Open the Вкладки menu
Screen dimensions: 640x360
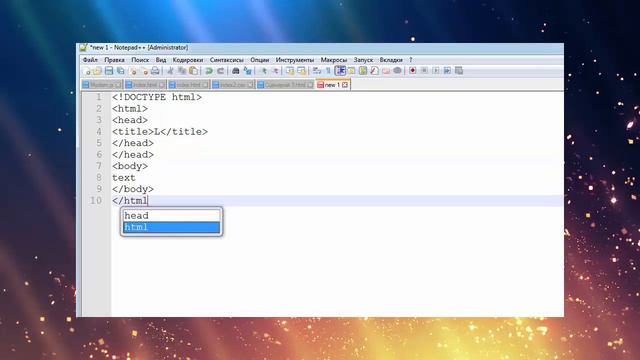pos(391,60)
